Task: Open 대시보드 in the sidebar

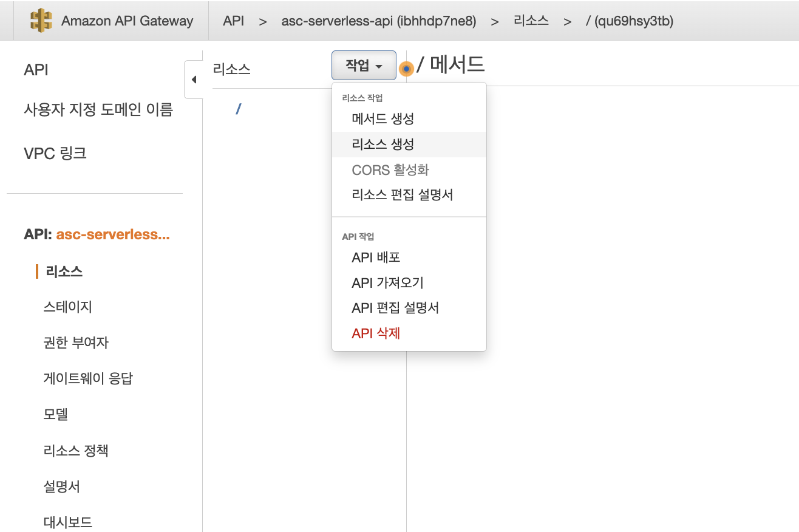Action: tap(67, 522)
